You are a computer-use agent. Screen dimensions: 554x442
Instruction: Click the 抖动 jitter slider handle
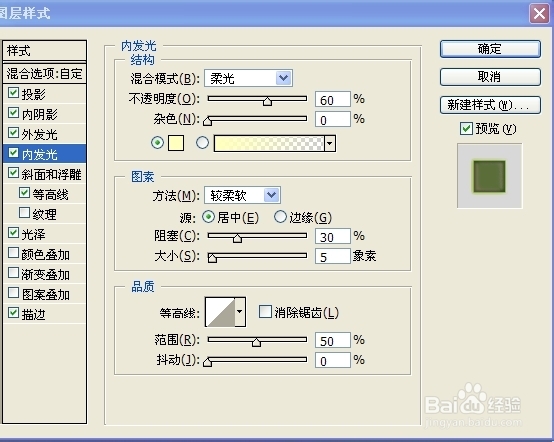click(208, 362)
